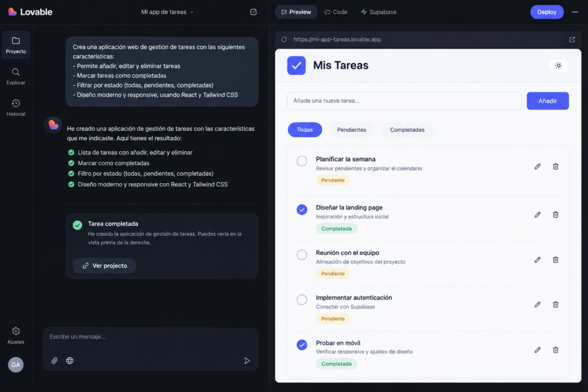The image size is (588, 392).
Task: Start a new chat with the compose icon
Action: [x=253, y=12]
